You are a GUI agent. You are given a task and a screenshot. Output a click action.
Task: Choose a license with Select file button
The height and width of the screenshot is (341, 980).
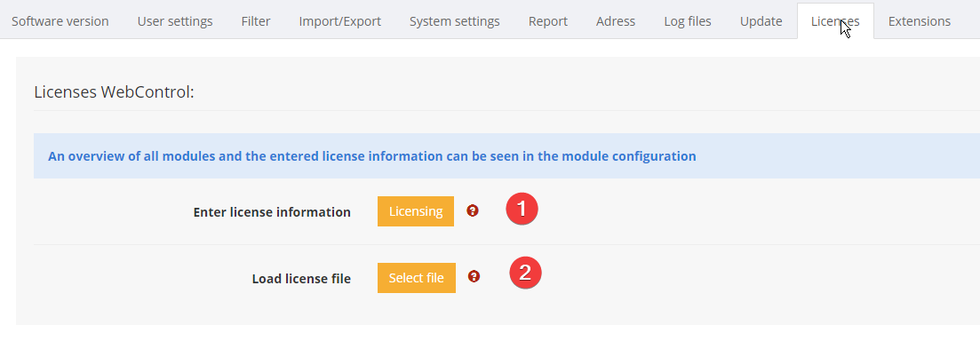pos(416,277)
